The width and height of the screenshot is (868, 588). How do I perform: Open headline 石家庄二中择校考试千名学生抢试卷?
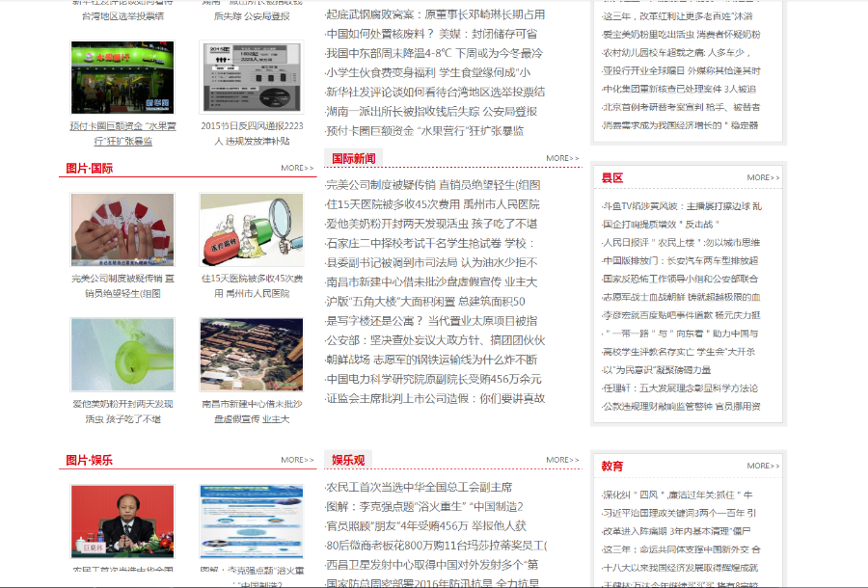[x=430, y=243]
